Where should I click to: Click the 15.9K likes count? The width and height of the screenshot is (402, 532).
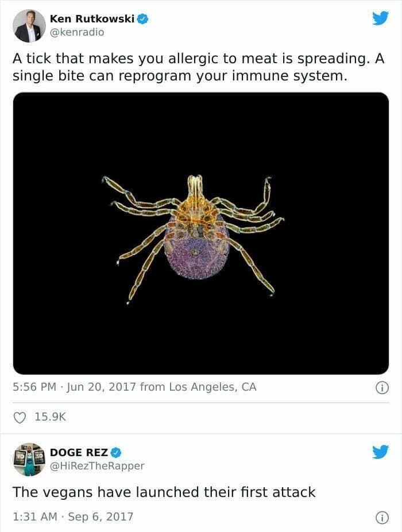tap(50, 417)
